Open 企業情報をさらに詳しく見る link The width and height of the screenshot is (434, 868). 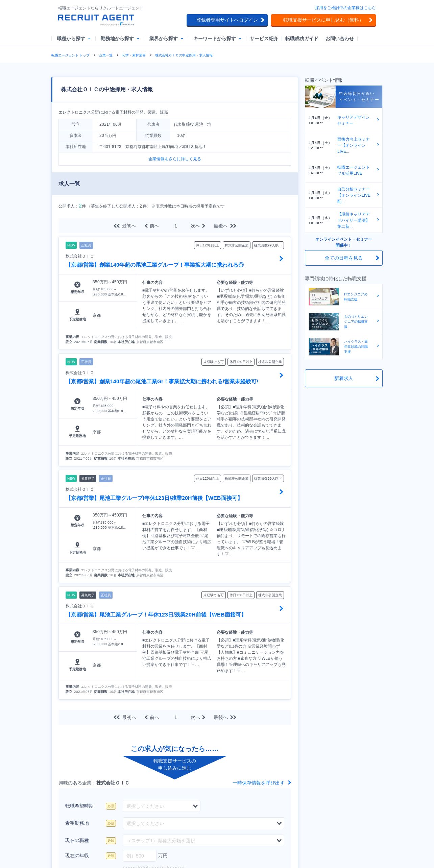pos(174,159)
